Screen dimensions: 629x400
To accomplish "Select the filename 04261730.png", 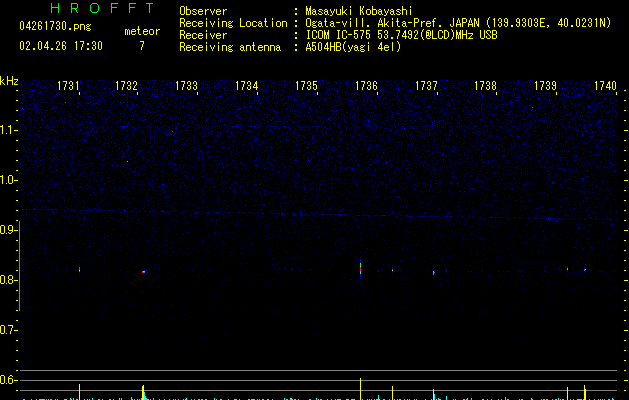I will (55, 26).
